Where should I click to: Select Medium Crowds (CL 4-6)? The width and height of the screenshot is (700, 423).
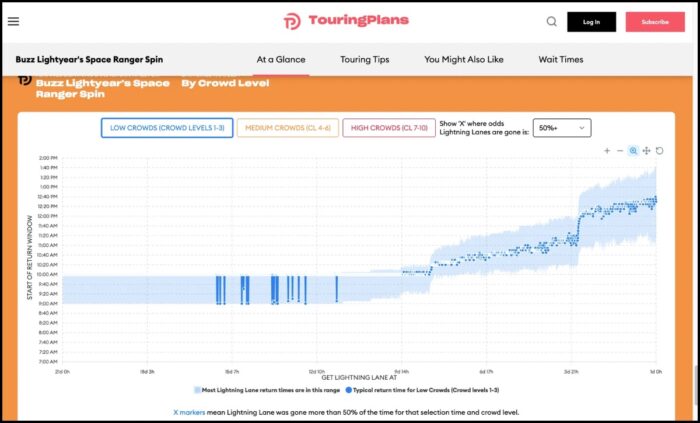tap(288, 128)
